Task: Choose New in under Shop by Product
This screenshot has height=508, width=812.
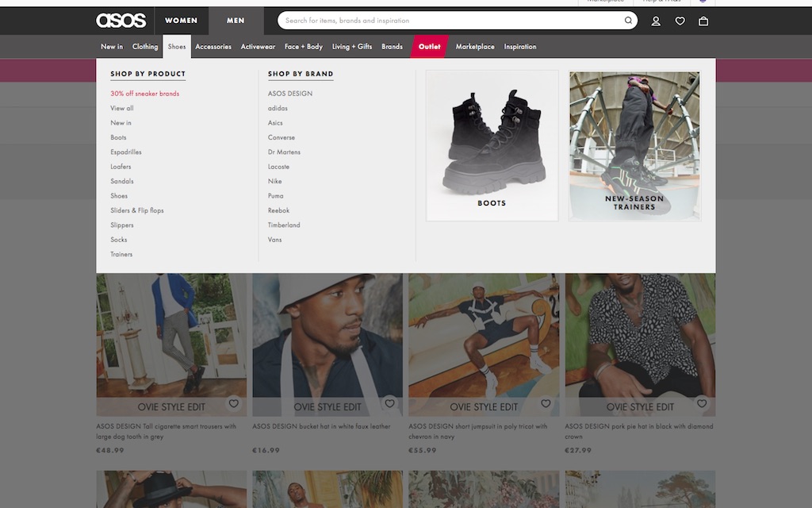Action: pyautogui.click(x=121, y=123)
